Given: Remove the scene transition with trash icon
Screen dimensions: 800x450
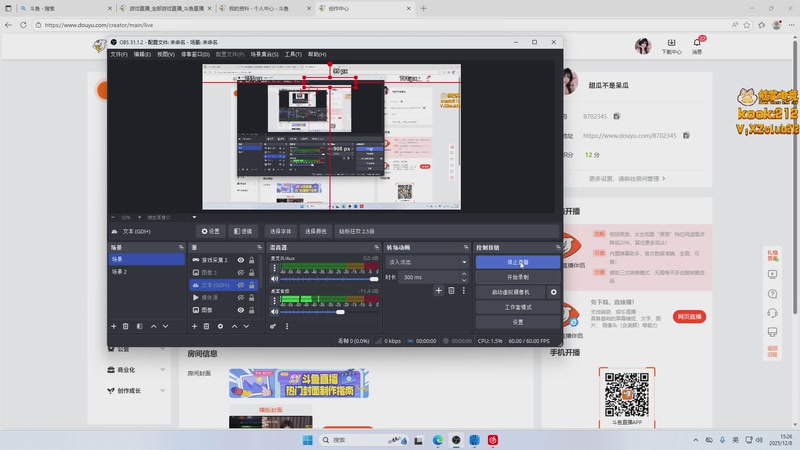Looking at the screenshot, I should pos(451,290).
